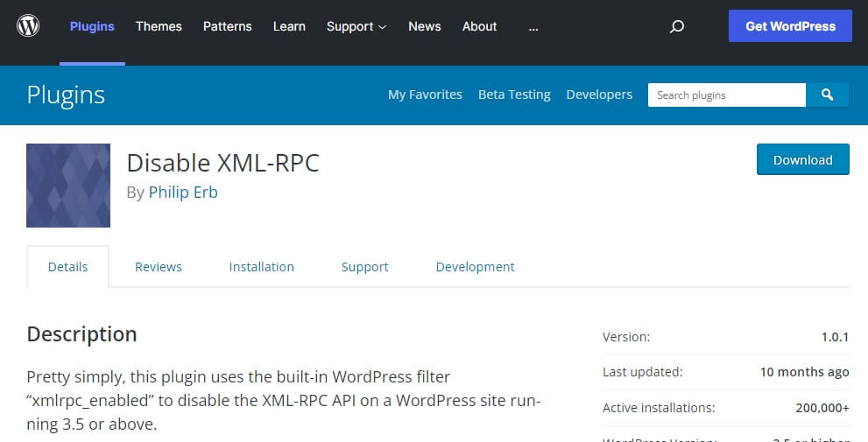This screenshot has height=442, width=868.
Task: Click the Plugins header title
Action: (66, 95)
